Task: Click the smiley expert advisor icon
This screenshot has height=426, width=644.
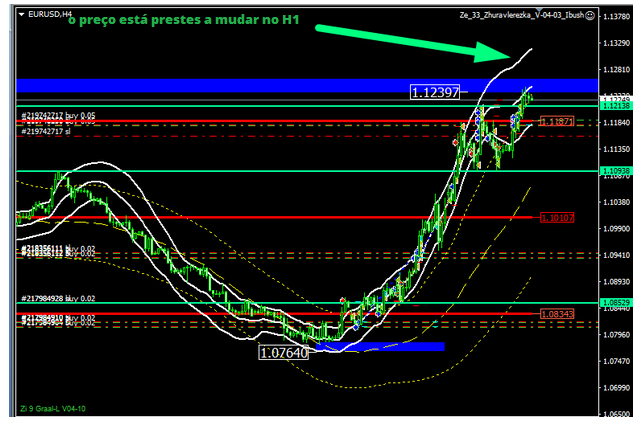Action: [x=590, y=16]
